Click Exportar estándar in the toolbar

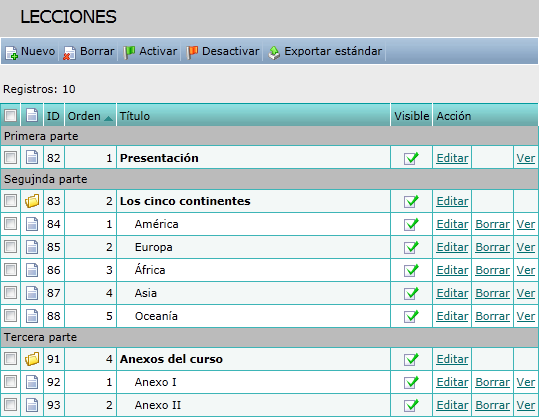pos(325,52)
